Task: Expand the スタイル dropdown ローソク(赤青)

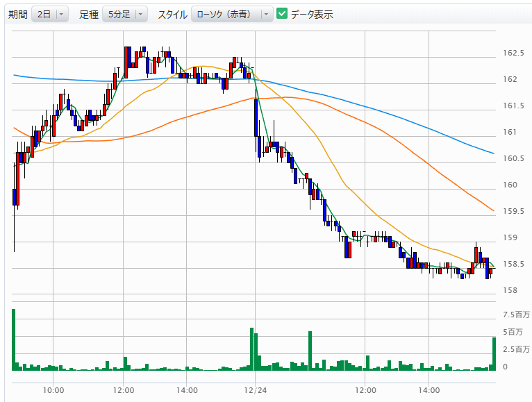Action: 232,14
